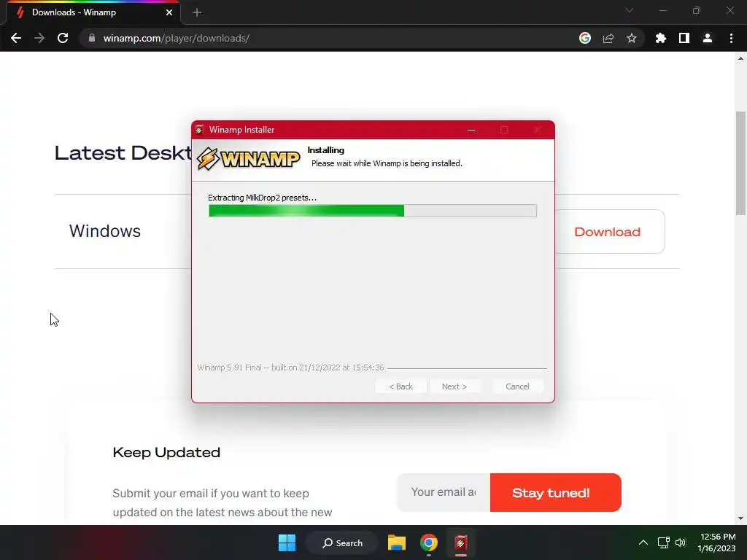This screenshot has height=560, width=747.
Task: Click Next in Winamp Installer
Action: coord(454,386)
